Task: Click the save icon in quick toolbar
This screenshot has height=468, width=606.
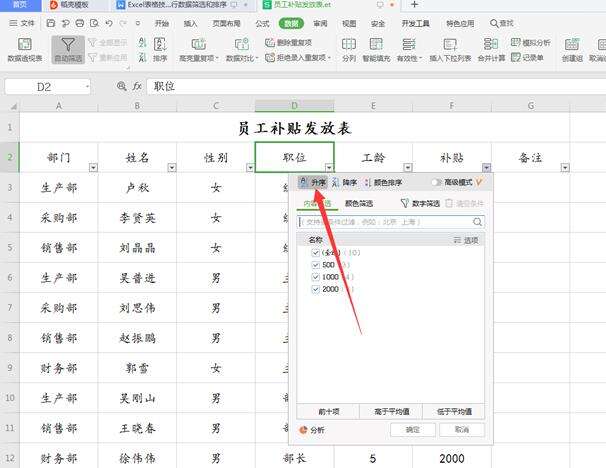Action: click(51, 23)
